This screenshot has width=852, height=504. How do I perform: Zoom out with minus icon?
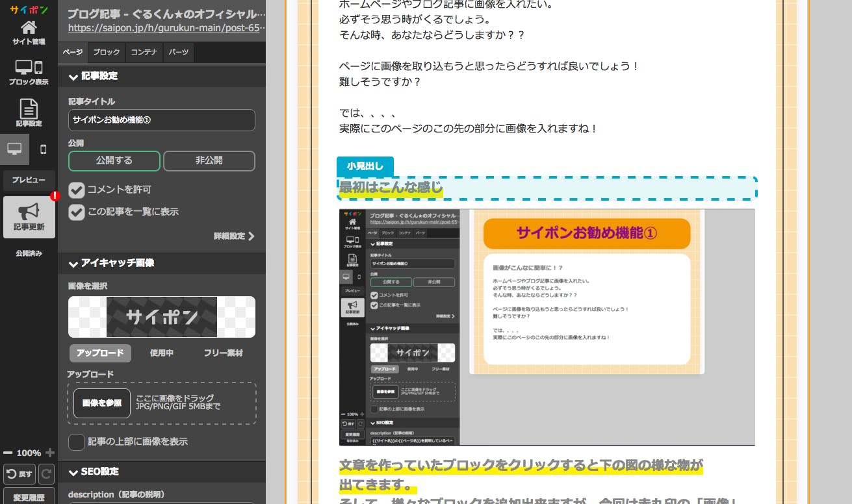[8, 453]
